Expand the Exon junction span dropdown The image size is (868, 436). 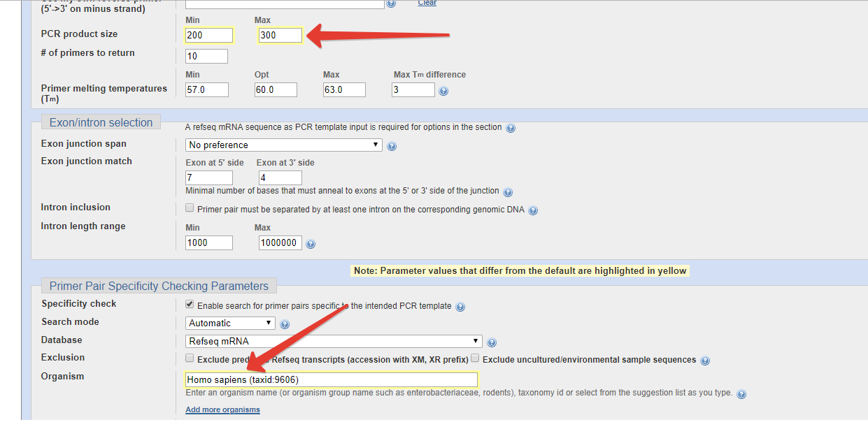(x=284, y=145)
